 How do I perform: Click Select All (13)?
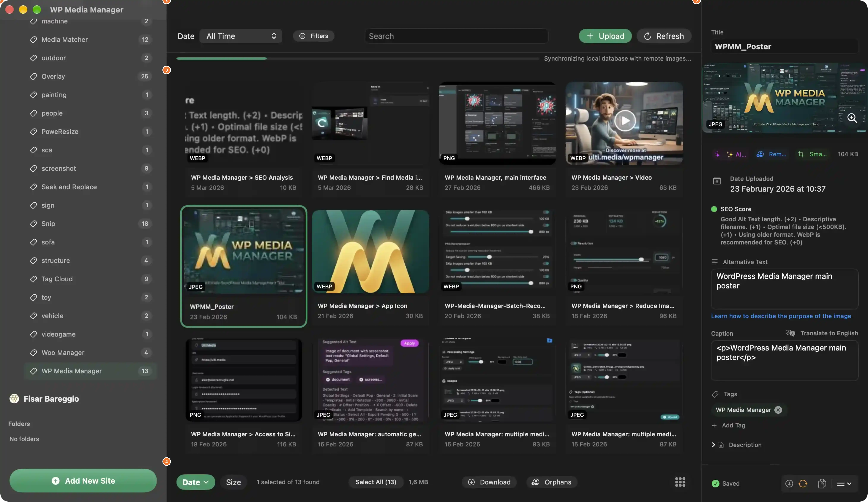(376, 482)
